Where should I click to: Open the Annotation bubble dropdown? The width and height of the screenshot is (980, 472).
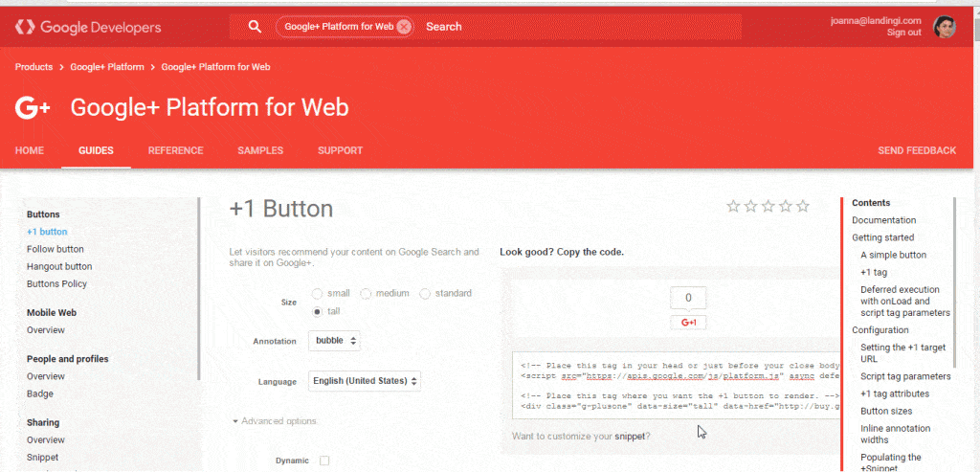[x=334, y=342]
